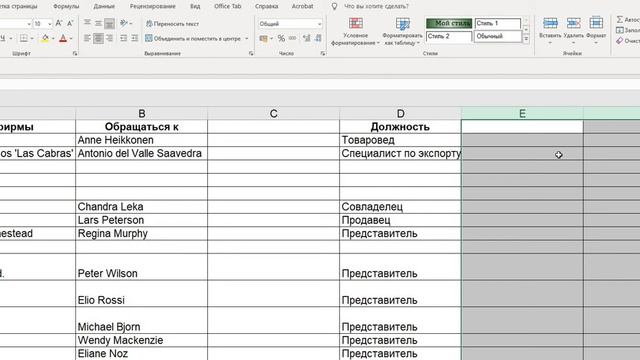Open Шрифт group dialog launcher
This screenshot has height=360, width=640.
75,53
